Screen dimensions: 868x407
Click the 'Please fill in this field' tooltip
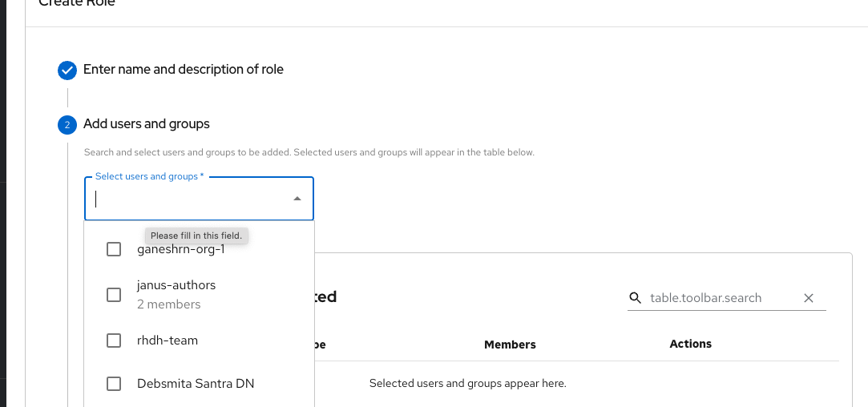(196, 236)
